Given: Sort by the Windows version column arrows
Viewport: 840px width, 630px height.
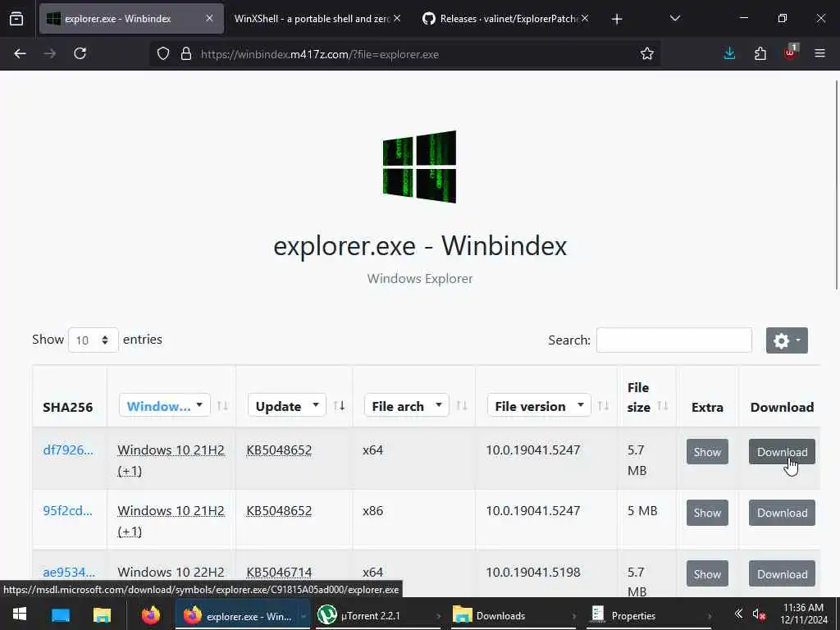Looking at the screenshot, I should point(222,406).
